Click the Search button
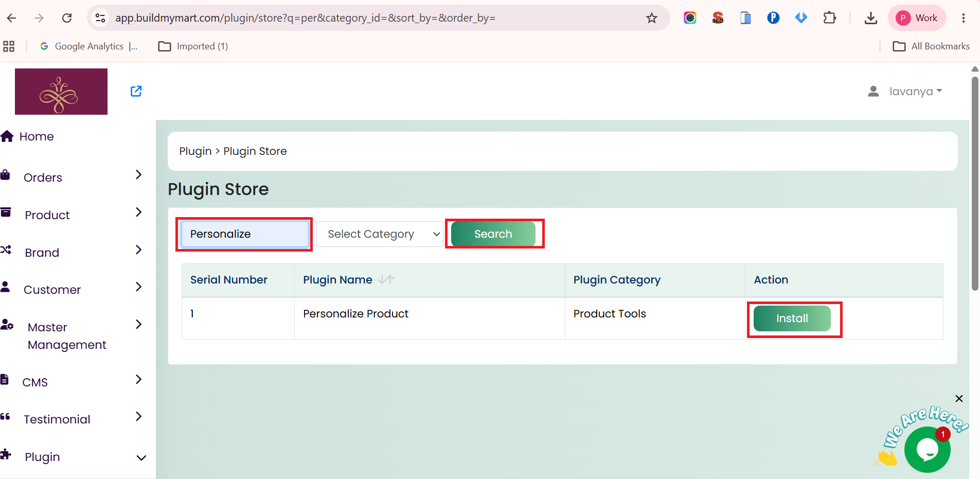This screenshot has width=980, height=479. (x=493, y=234)
